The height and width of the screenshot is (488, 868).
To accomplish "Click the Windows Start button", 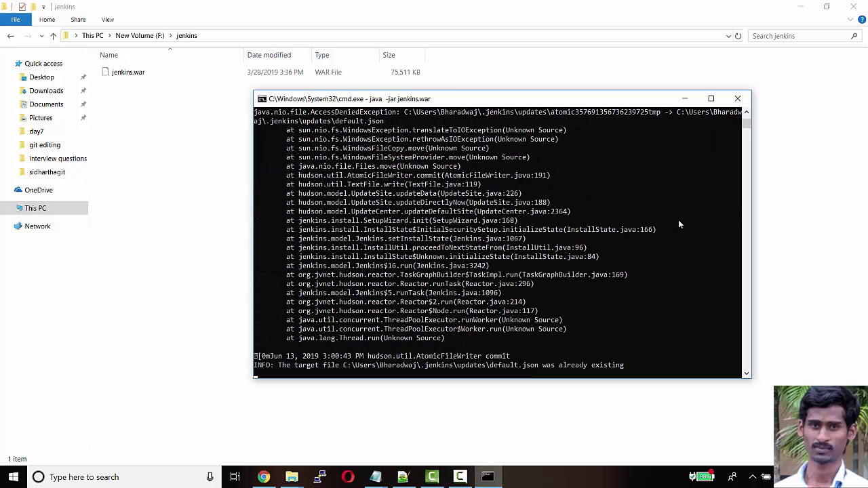I will point(13,476).
